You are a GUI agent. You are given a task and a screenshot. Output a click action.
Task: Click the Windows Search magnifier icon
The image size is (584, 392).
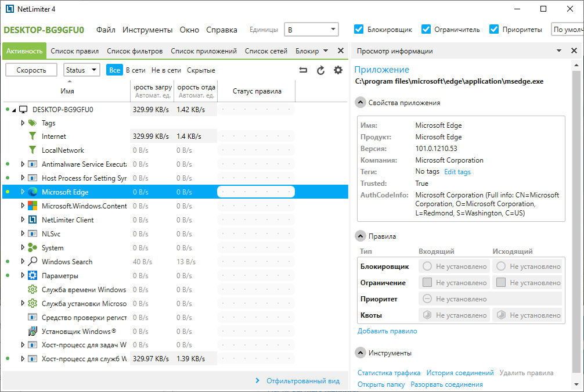[33, 261]
